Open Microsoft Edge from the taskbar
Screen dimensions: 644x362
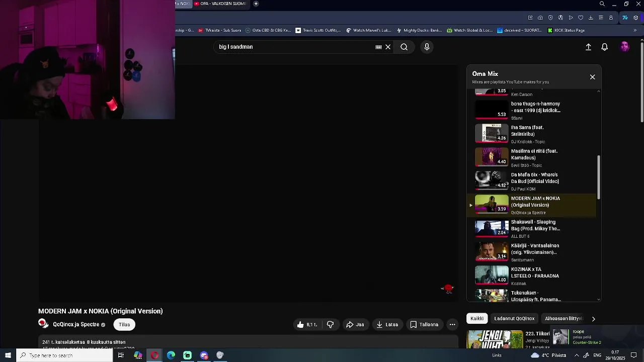171,355
